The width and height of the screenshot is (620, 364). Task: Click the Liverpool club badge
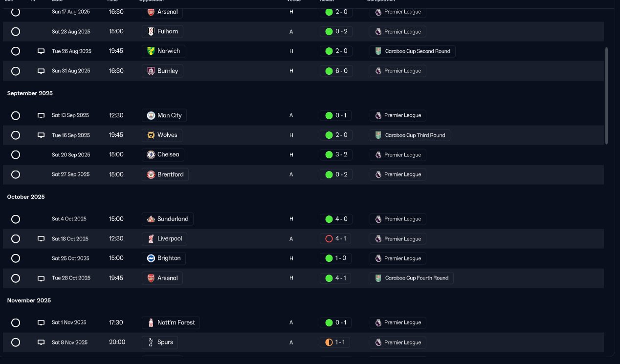click(x=151, y=238)
